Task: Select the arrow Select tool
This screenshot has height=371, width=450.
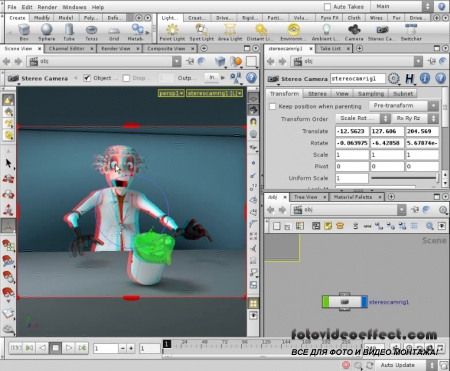Action: tap(8, 163)
